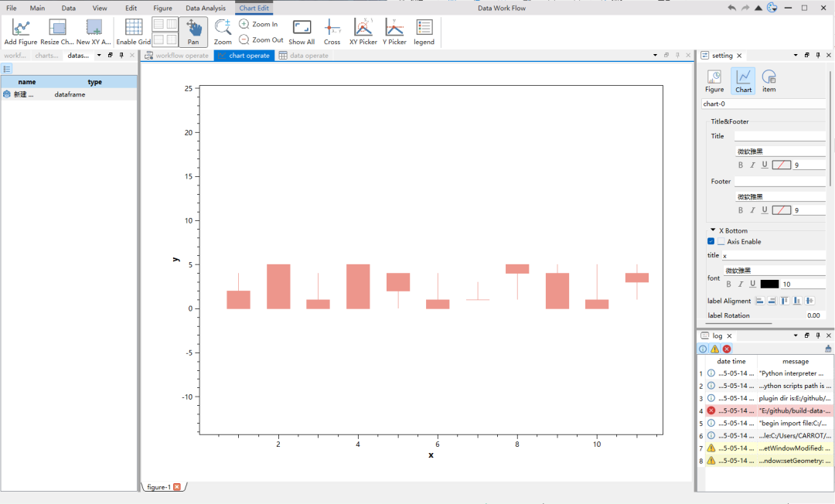Collapse the X Bottom section
This screenshot has height=504, width=835.
tap(713, 230)
